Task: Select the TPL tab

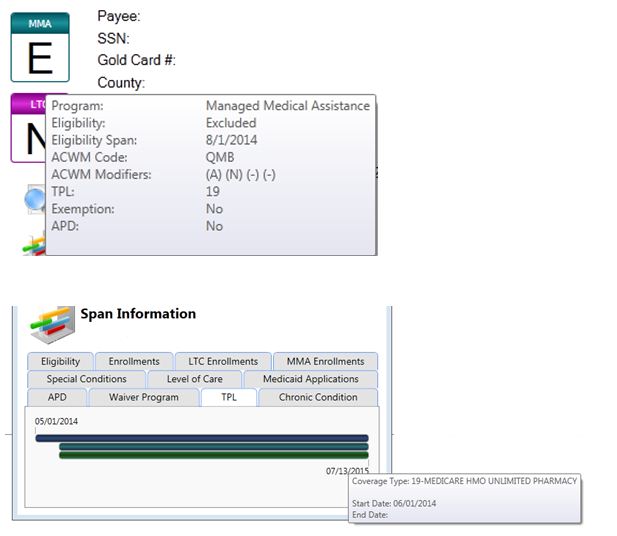Action: click(228, 397)
